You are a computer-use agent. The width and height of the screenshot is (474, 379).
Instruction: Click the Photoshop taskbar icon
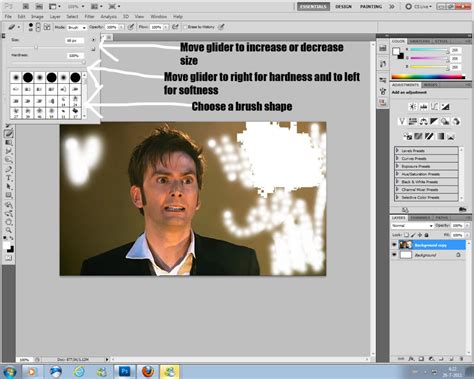pos(125,371)
